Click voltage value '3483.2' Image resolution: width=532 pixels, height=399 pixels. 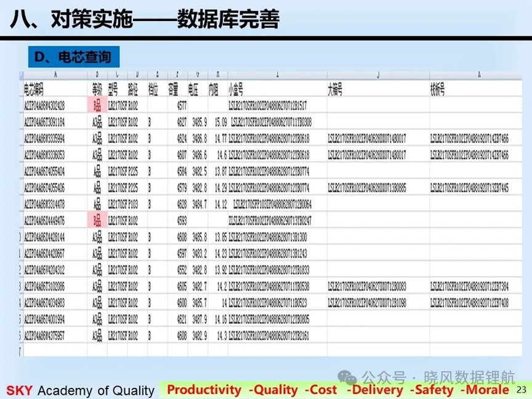tap(199, 254)
